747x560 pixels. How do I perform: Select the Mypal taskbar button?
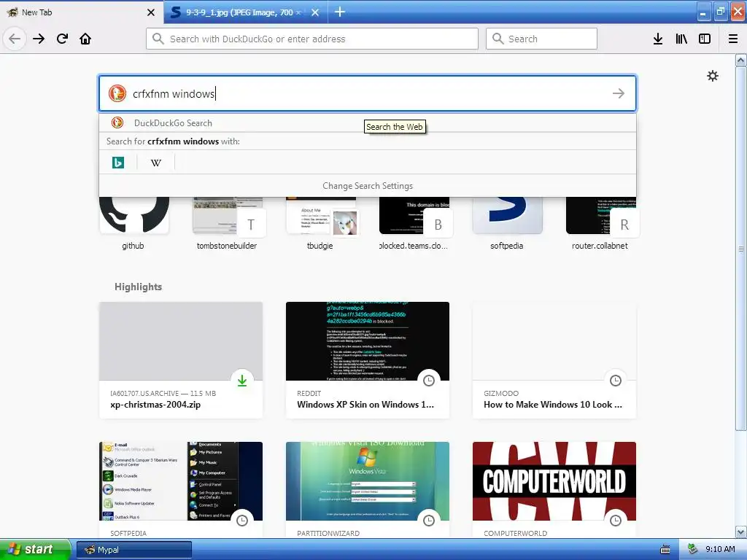pos(134,550)
